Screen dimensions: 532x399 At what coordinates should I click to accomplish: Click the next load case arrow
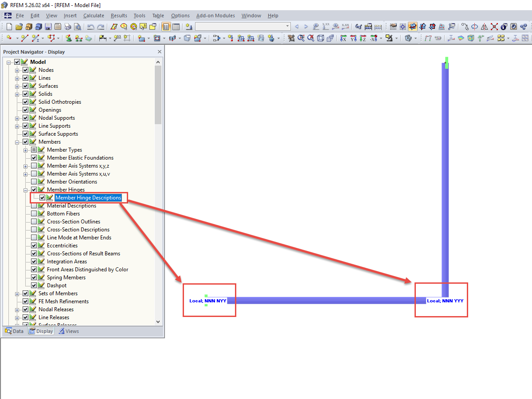click(306, 27)
